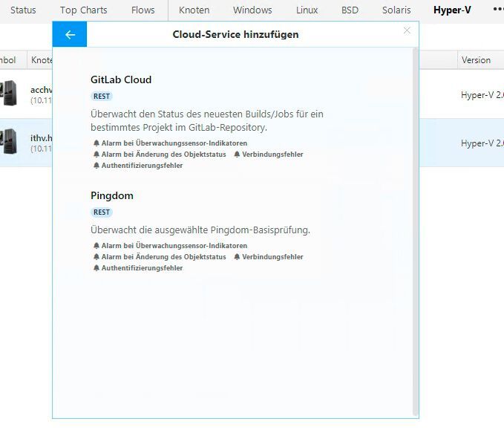Image resolution: width=504 pixels, height=442 pixels.
Task: Click GitLab's 'Alarm bei Überwachungssensor-Indikatoren' text
Action: tap(174, 143)
